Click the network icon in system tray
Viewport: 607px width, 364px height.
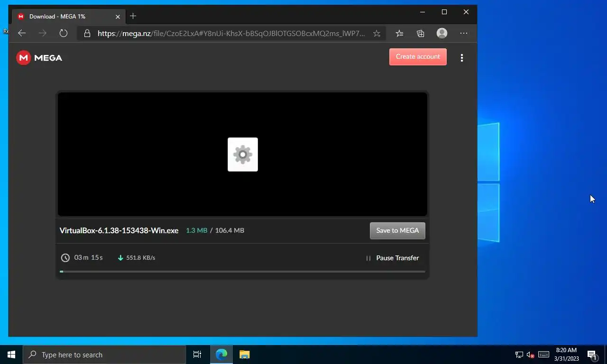coord(519,355)
